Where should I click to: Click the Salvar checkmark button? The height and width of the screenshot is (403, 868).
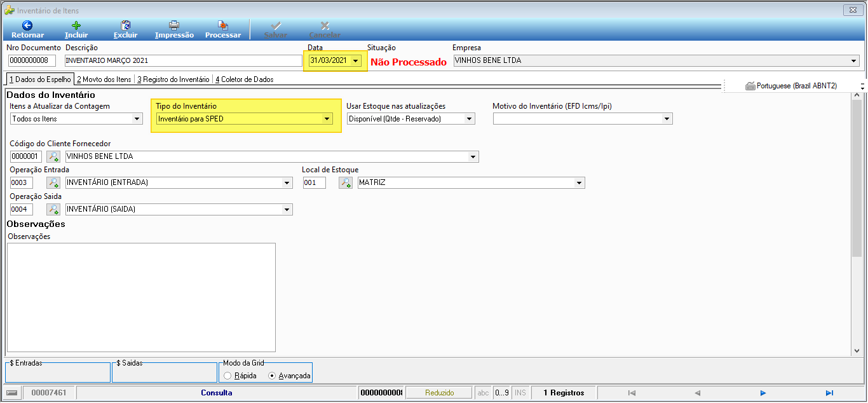pyautogui.click(x=276, y=30)
